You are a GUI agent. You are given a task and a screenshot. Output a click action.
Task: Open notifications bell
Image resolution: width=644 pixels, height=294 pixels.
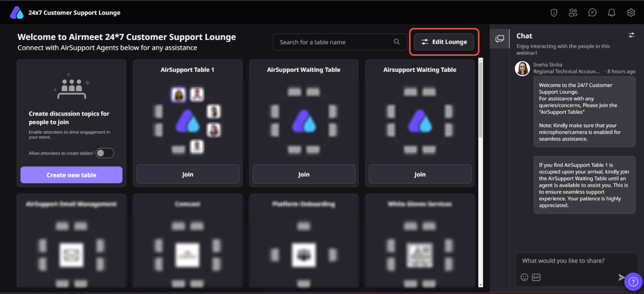612,13
